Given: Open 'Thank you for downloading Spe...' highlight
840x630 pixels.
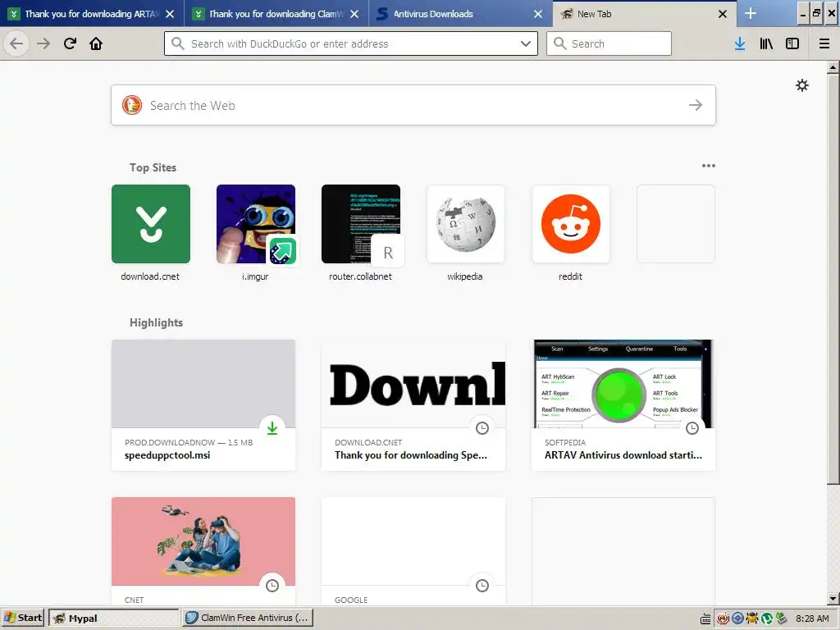Looking at the screenshot, I should [413, 405].
